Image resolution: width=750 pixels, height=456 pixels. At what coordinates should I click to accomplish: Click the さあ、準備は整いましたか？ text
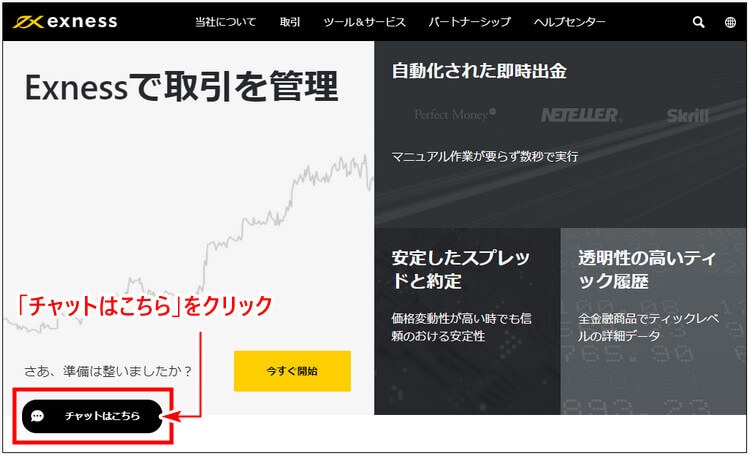click(108, 371)
